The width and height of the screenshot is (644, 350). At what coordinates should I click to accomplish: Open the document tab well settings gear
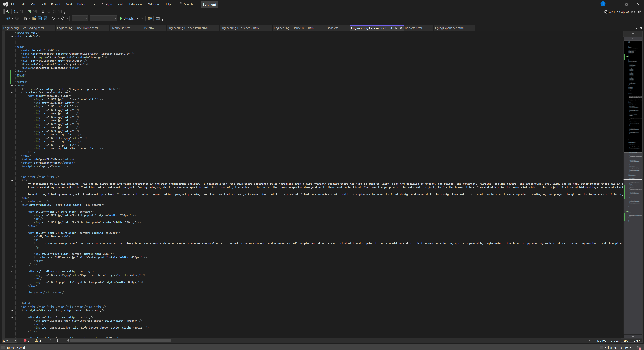click(641, 28)
